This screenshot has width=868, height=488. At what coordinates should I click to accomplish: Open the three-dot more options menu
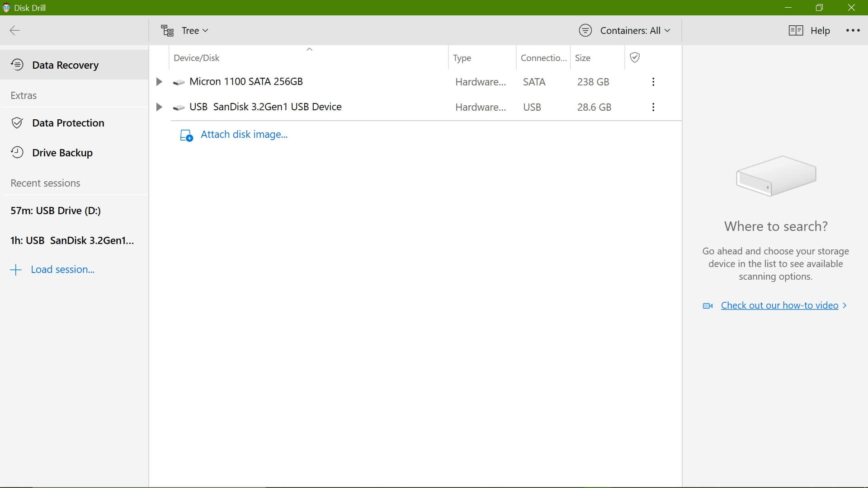tap(853, 30)
